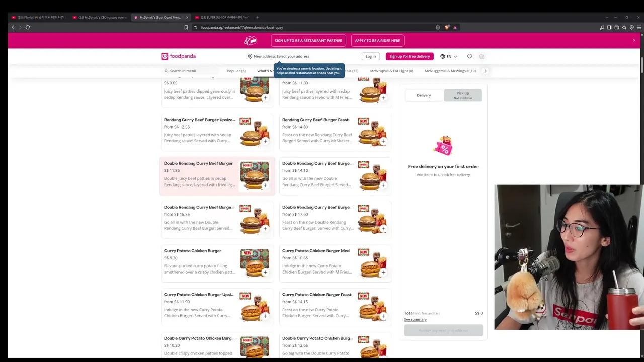
Task: Add S$ 15.35 Double Rendang Curry Beef item
Action: point(265,229)
